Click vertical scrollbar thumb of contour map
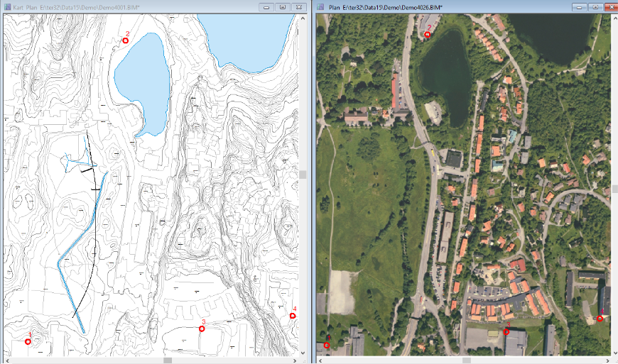This screenshot has width=618, height=364. pyautogui.click(x=303, y=174)
